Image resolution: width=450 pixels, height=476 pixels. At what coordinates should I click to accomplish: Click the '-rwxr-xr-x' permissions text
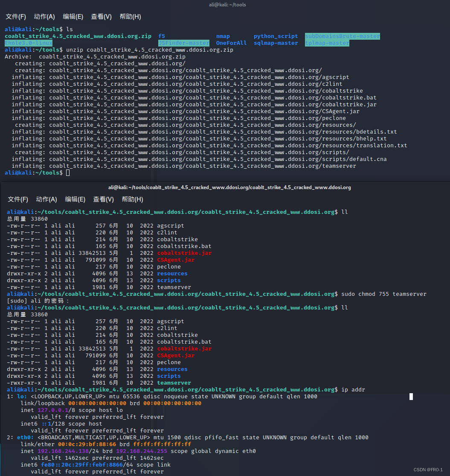click(23, 383)
